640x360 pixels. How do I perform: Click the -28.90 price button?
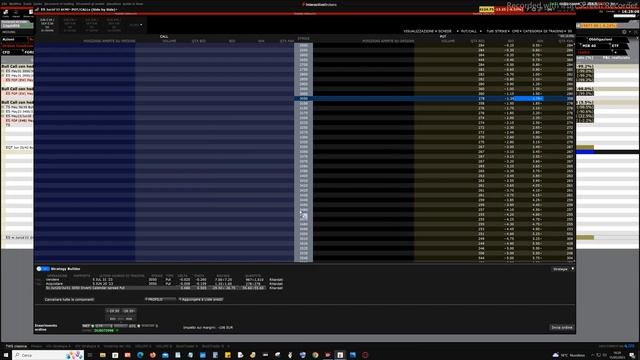(x=129, y=311)
